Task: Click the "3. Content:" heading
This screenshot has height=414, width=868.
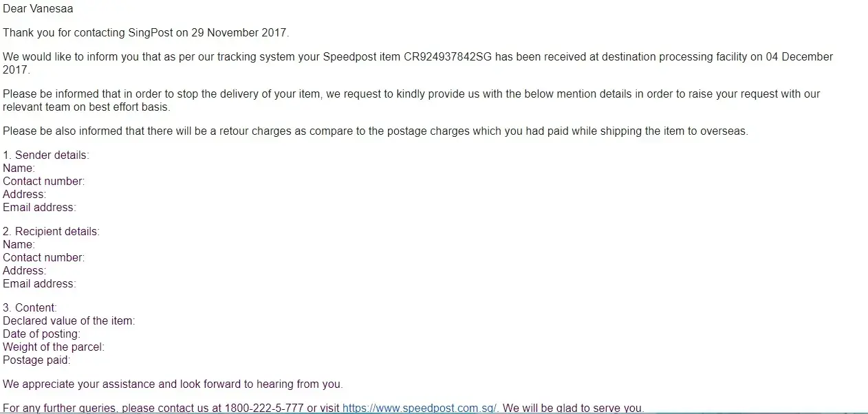Action: point(30,308)
